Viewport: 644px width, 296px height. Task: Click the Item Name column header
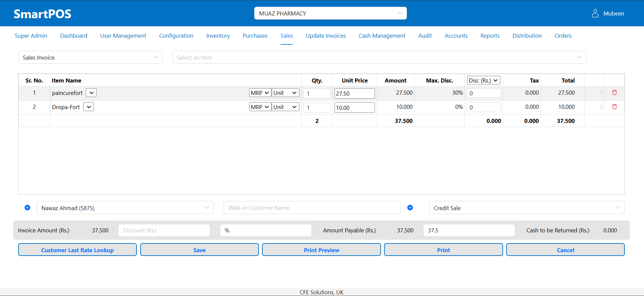[x=67, y=80]
